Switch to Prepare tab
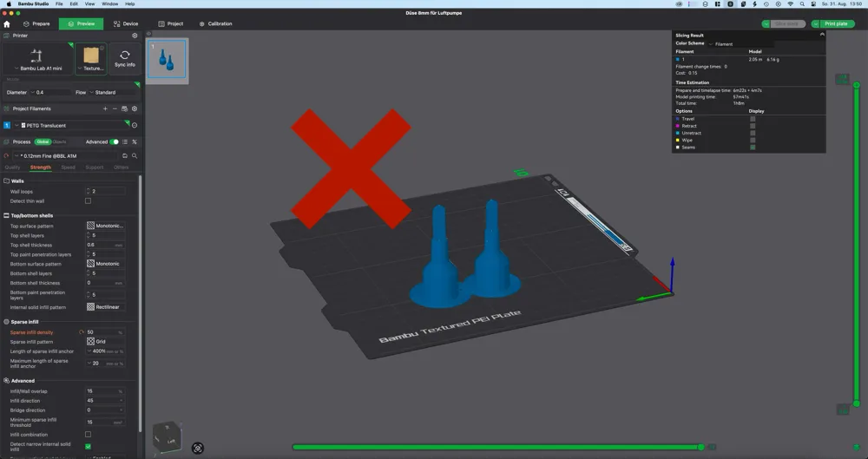 36,23
